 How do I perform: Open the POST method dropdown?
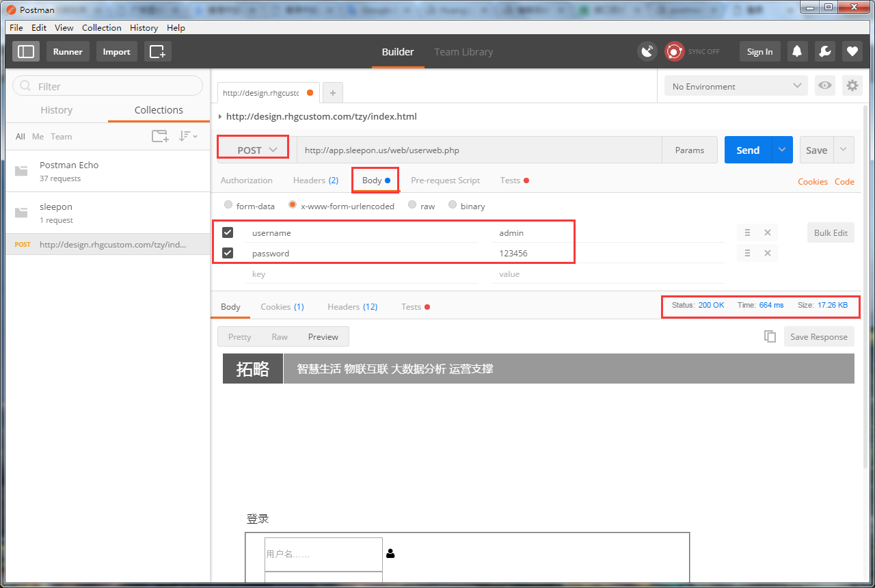(x=257, y=150)
